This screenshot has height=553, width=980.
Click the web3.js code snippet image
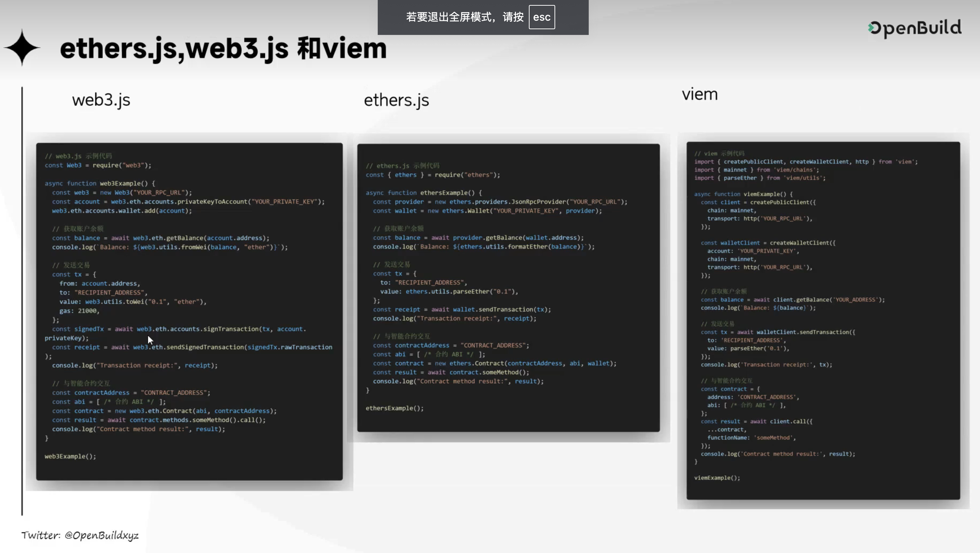189,311
